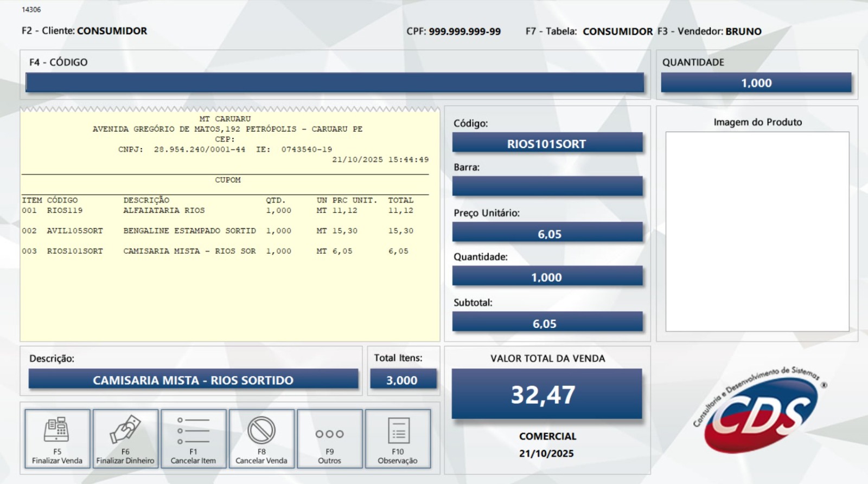Open the F9 Outros options

(330, 439)
